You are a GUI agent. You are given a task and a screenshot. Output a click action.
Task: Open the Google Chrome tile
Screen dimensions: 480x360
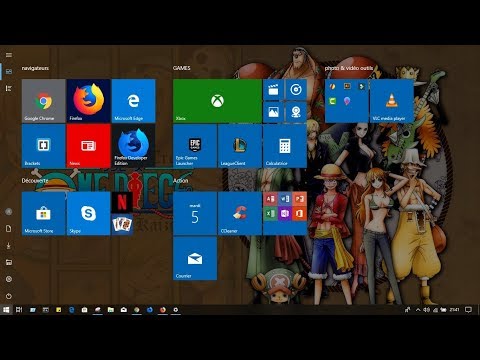(x=44, y=101)
